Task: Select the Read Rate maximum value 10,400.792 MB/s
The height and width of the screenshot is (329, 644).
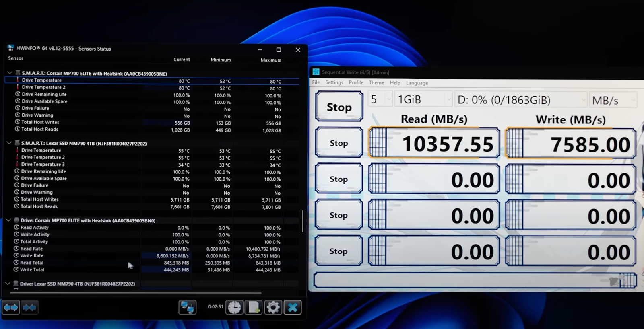Action: click(263, 249)
